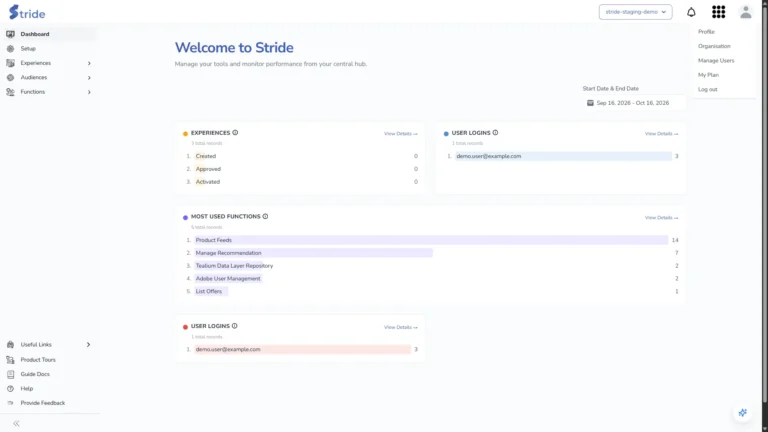Viewport: 768px width, 432px height.
Task: Open the sparkle assistant button
Action: 743,413
